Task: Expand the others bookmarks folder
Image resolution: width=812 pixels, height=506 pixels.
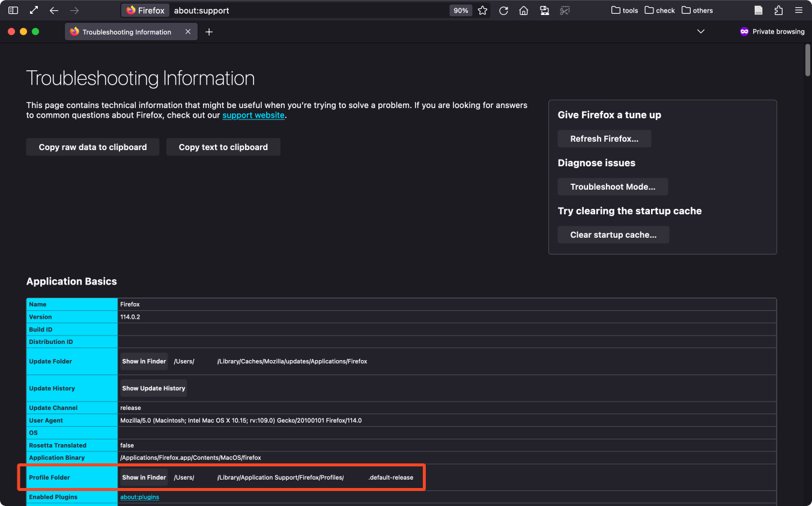Action: tap(697, 10)
